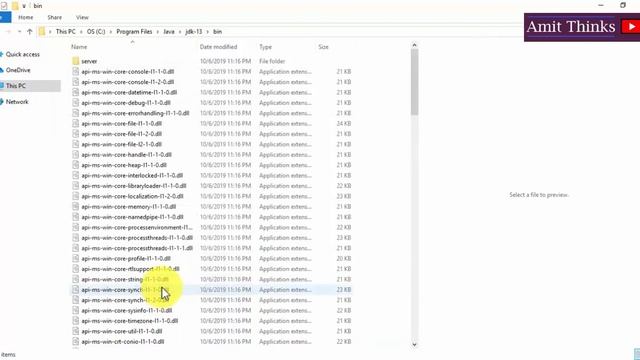Open quick access toolbar dropdown in title bar
The image size is (640, 360).
24,6
